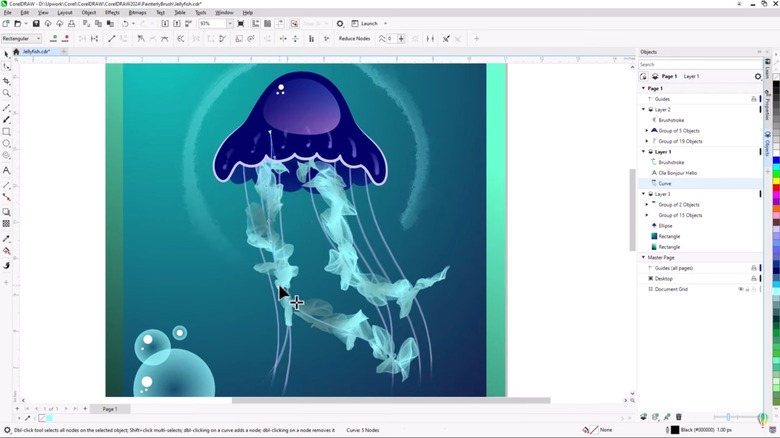Open the Rectangular selection mode dropdown
Viewport: 780px width, 438px height.
pos(38,38)
